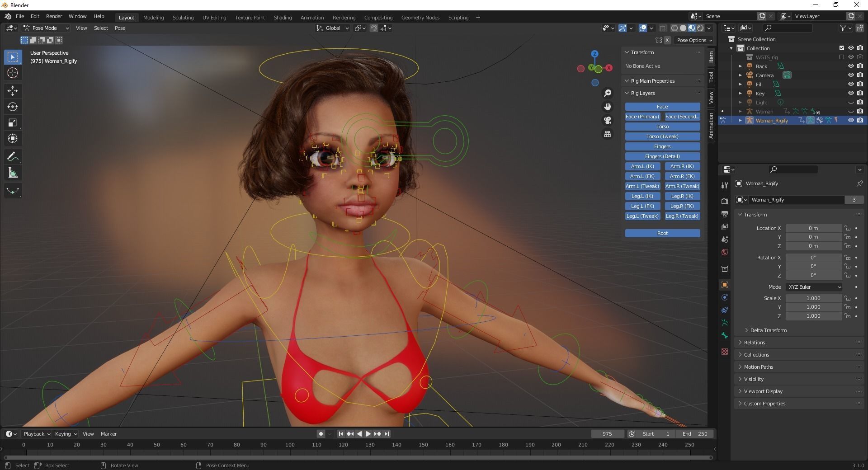Screen dimensions: 868x470
Task: Activate the Select Box tool
Action: click(x=13, y=57)
